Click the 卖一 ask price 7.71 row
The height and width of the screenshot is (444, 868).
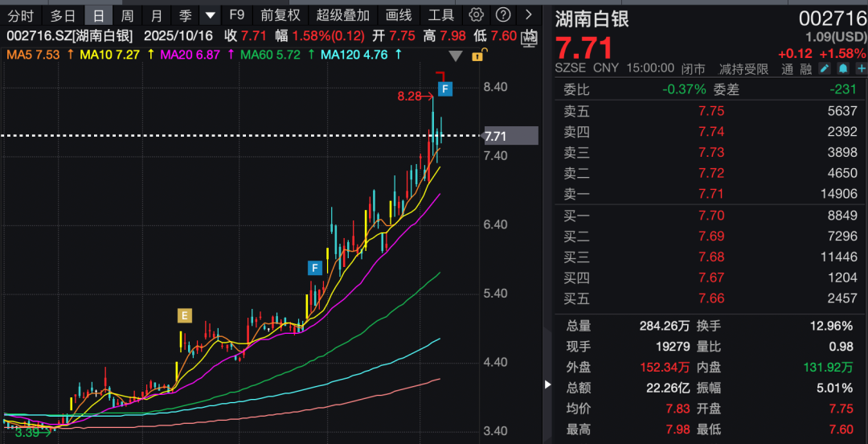pos(710,194)
